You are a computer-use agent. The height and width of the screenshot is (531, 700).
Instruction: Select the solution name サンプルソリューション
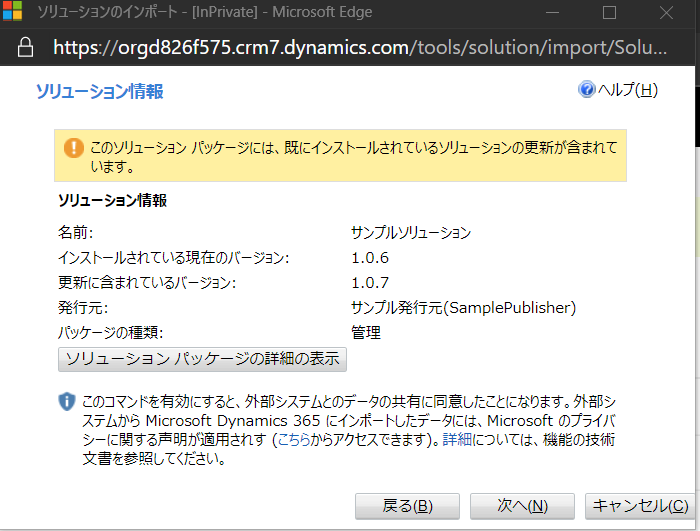click(x=411, y=233)
